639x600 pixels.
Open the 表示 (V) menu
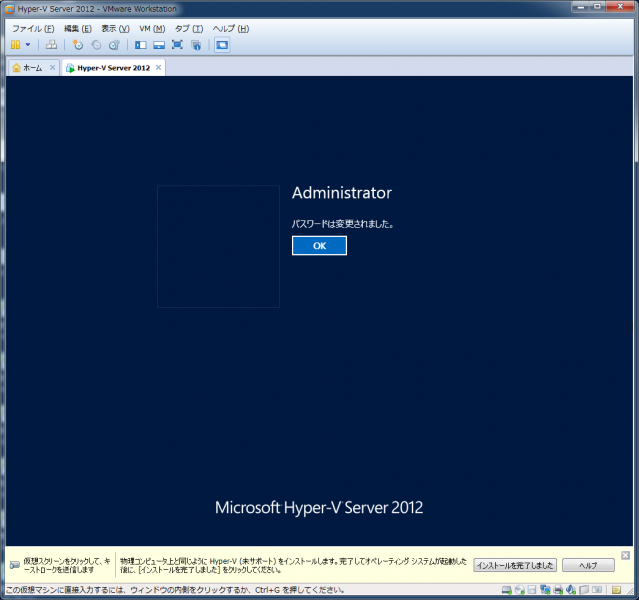pos(115,29)
